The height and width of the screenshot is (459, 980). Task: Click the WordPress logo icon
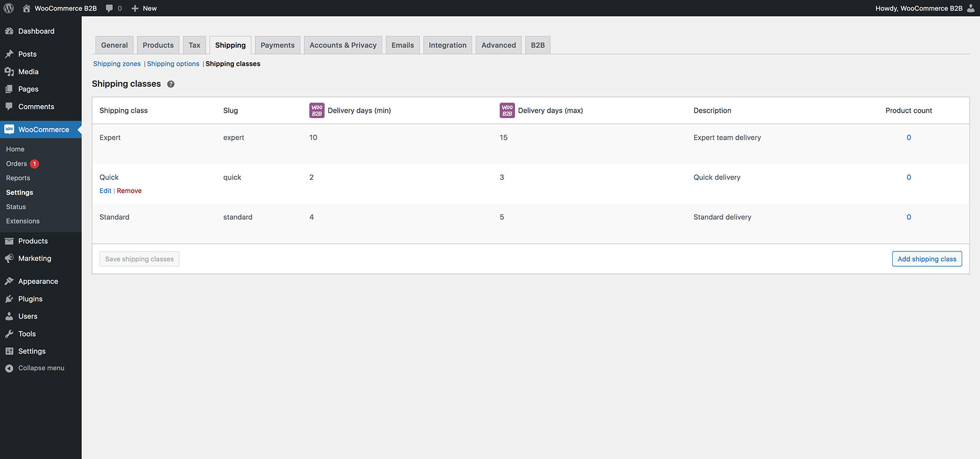pos(9,8)
